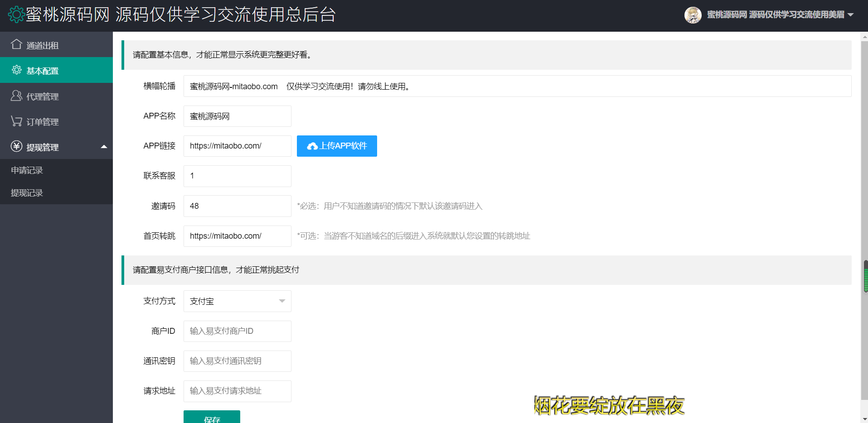Go to 通道出租 in sidebar
The width and height of the screenshot is (868, 423).
[43, 45]
